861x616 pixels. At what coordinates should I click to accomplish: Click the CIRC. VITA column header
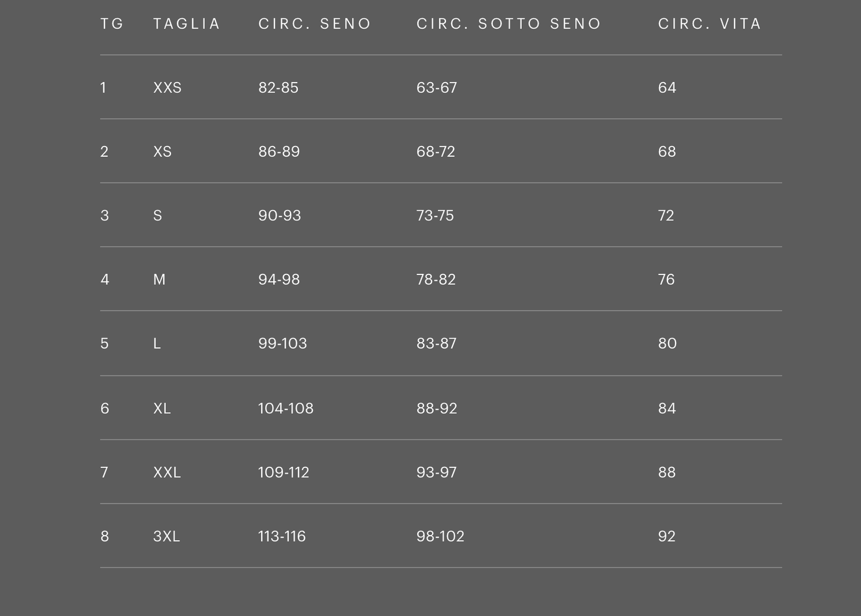[x=709, y=24]
